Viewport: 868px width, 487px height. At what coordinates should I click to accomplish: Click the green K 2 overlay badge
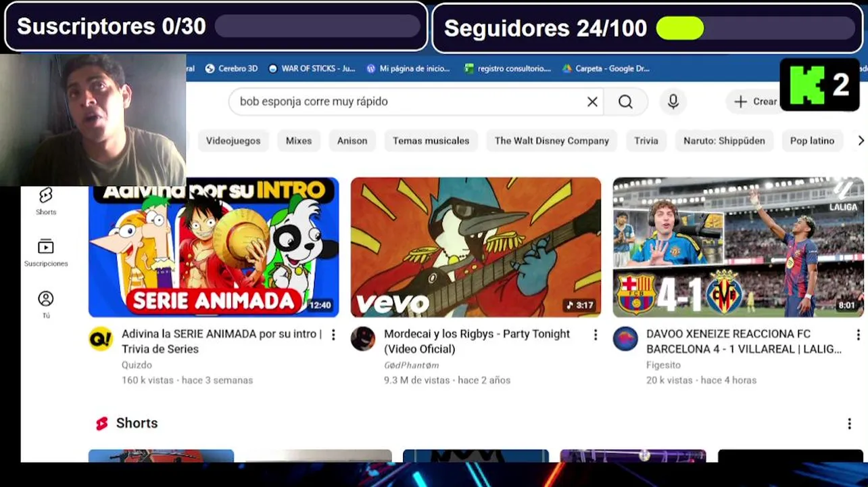(x=819, y=85)
